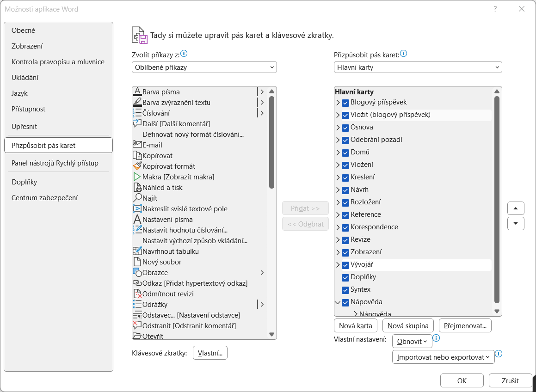
Task: Click the E-mail command icon
Action: coord(137,145)
